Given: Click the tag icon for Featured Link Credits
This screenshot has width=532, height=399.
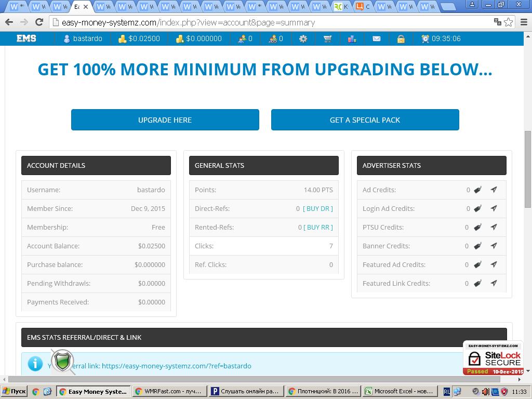Looking at the screenshot, I should [477, 283].
